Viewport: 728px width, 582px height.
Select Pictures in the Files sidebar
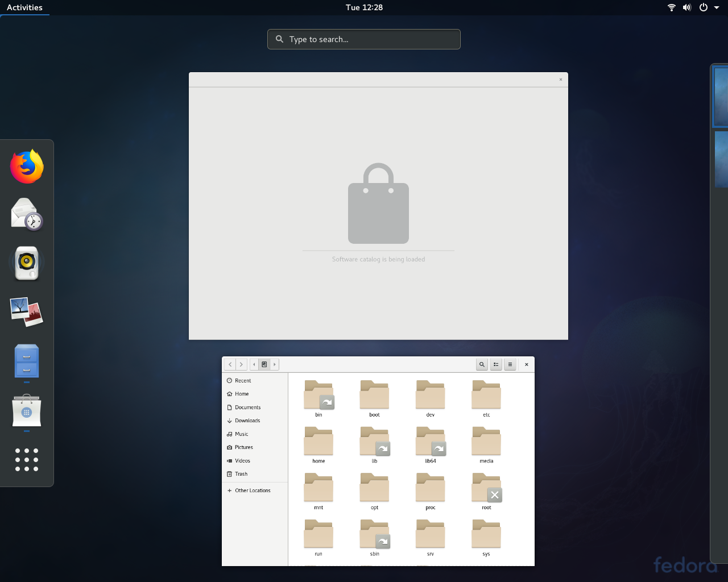[x=255, y=447]
